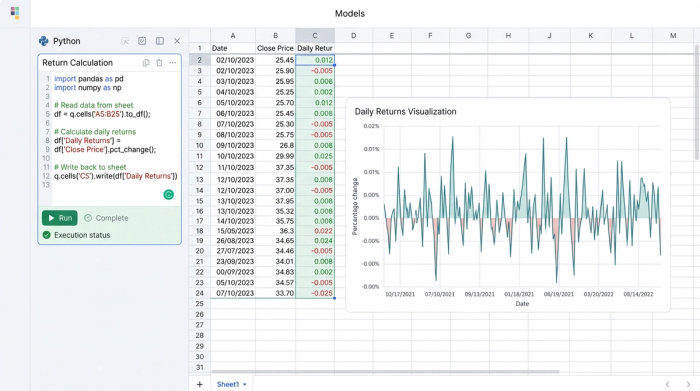This screenshot has height=391, width=700.
Task: Click the previous sheet arrow
Action: click(667, 384)
